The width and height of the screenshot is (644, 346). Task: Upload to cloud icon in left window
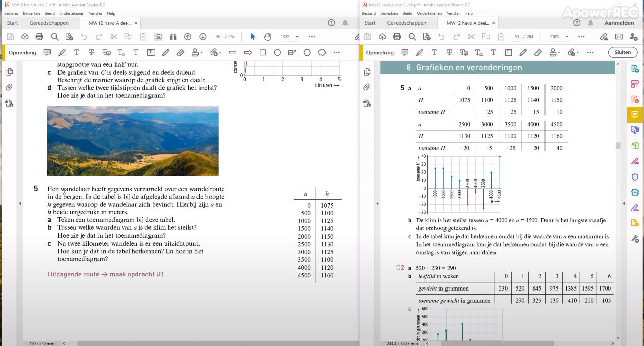click(x=25, y=37)
